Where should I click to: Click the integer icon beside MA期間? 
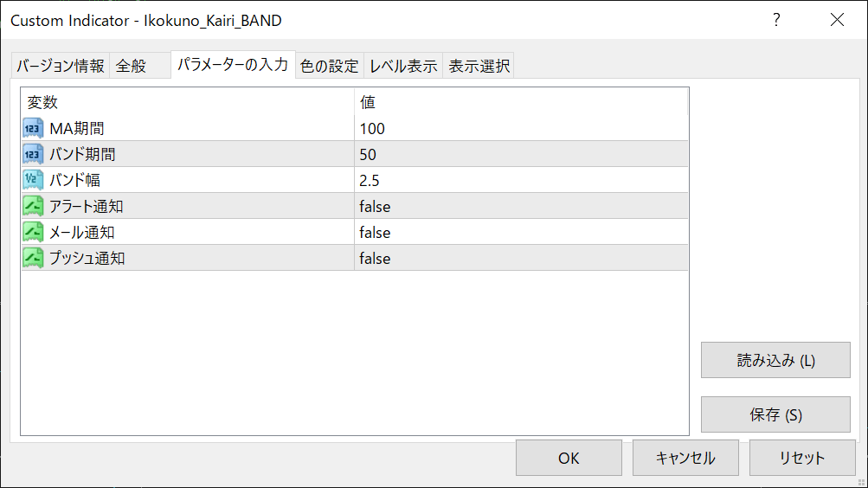[33, 128]
